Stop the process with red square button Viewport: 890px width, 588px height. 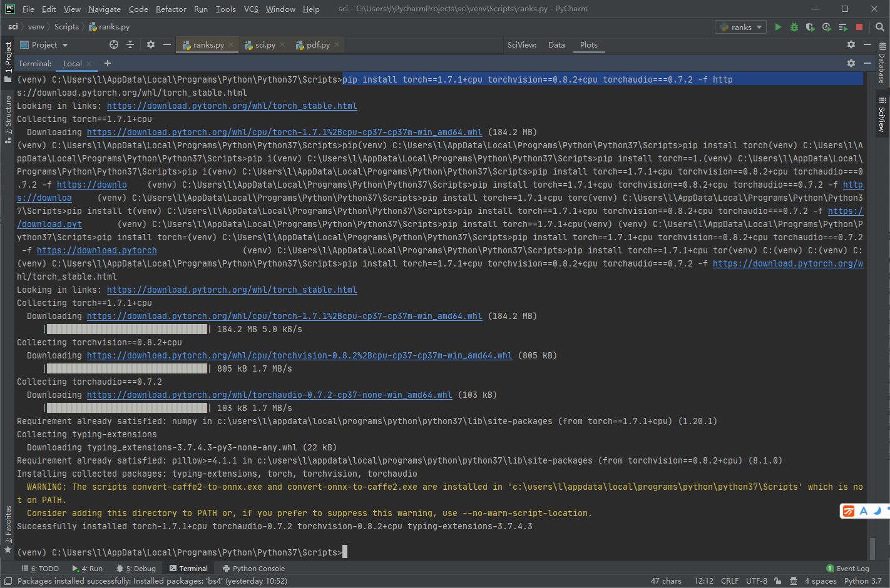coord(859,27)
